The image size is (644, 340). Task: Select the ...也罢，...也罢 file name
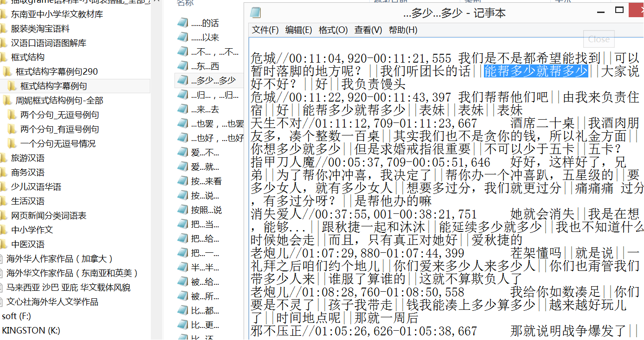point(217,123)
